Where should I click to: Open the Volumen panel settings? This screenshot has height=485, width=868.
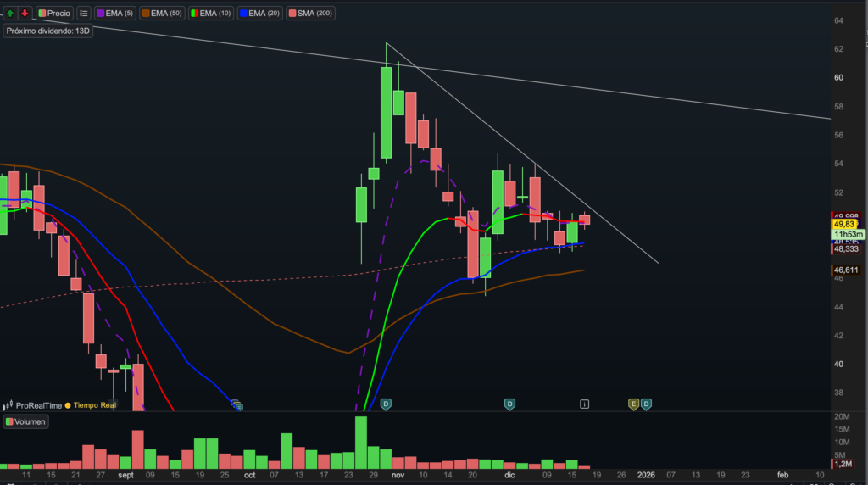(x=26, y=421)
